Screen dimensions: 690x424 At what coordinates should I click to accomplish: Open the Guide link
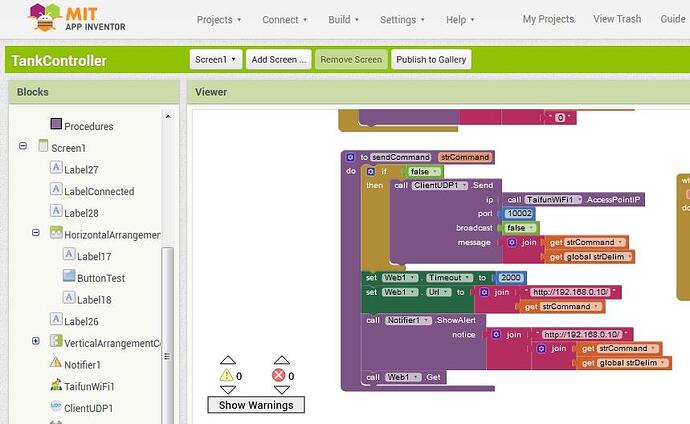coord(673,19)
